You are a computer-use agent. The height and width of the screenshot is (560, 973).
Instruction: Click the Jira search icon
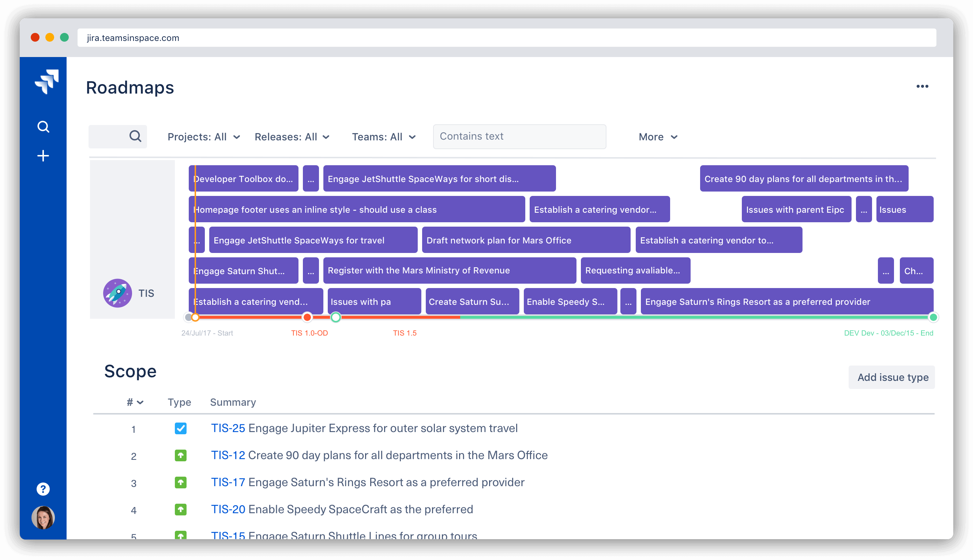(44, 126)
